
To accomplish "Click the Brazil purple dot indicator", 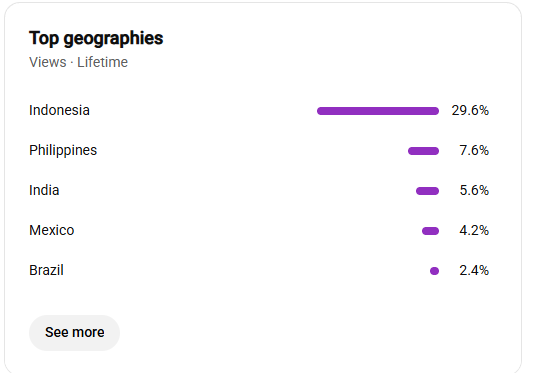I will pos(434,271).
